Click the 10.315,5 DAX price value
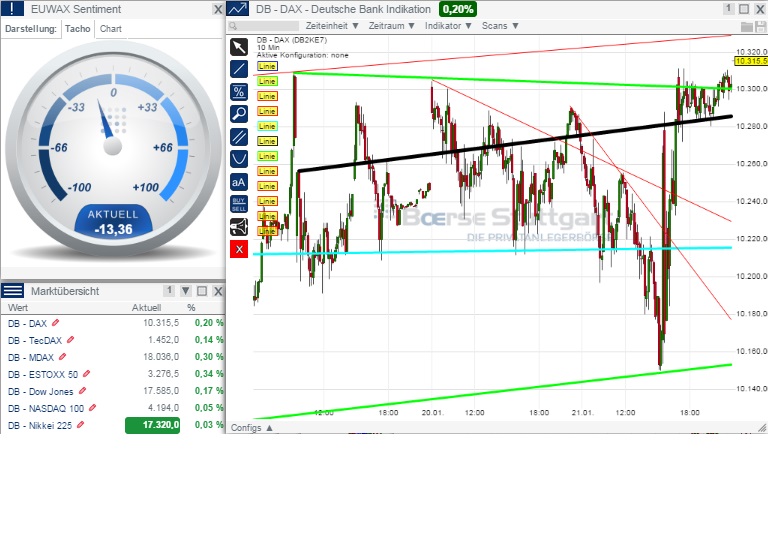Viewport: 768px width, 538px height. click(161, 323)
